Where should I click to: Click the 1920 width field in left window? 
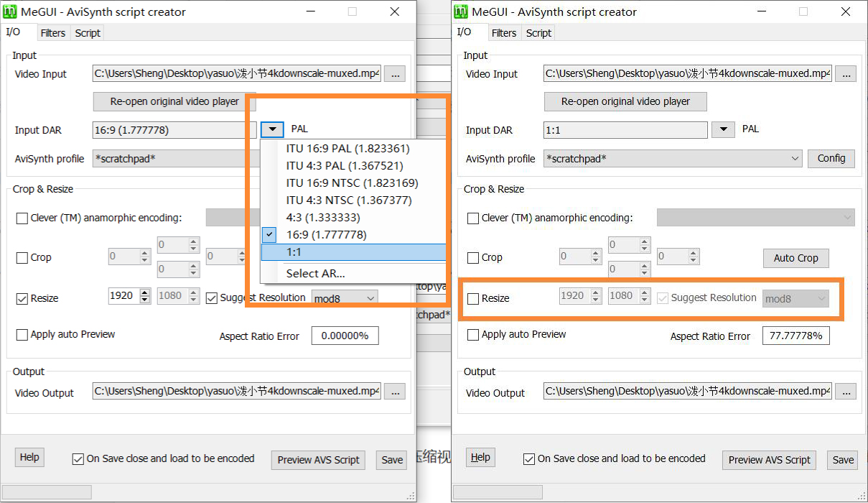pyautogui.click(x=123, y=295)
